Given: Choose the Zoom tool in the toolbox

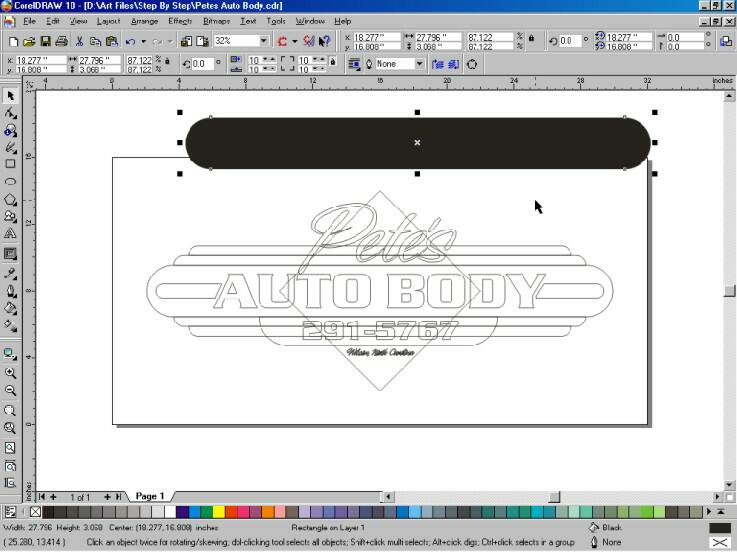Looking at the screenshot, I should [10, 130].
